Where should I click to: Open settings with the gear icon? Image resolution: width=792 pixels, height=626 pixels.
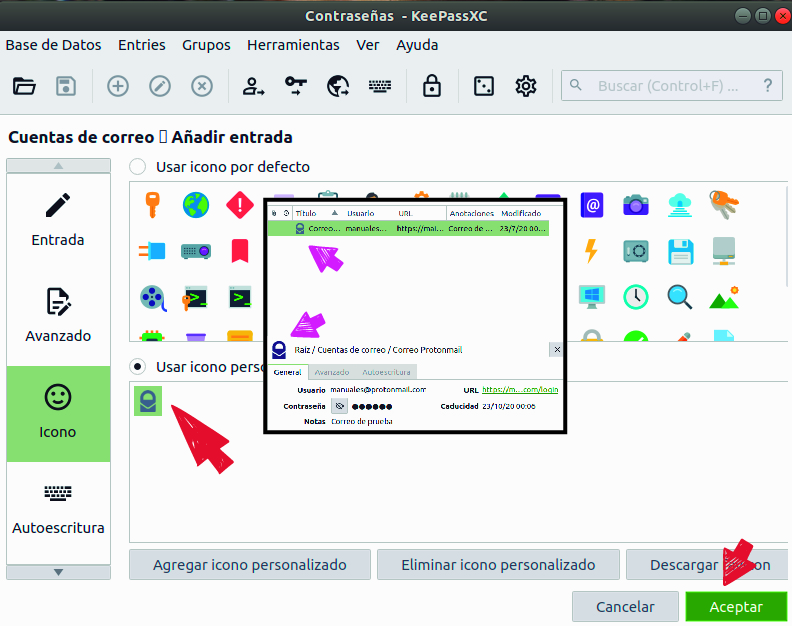526,86
